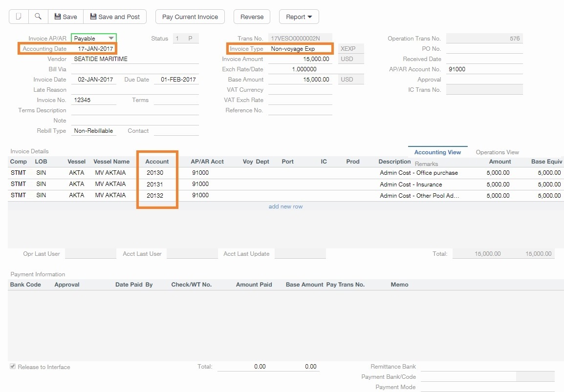Toggle the Release to Interface checkbox
The image size is (564, 392).
click(x=12, y=367)
